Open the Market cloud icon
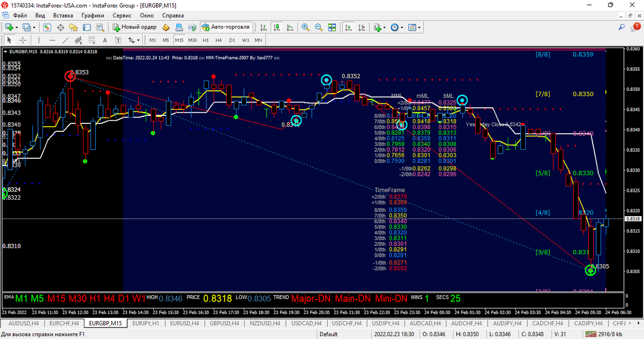 (179, 27)
